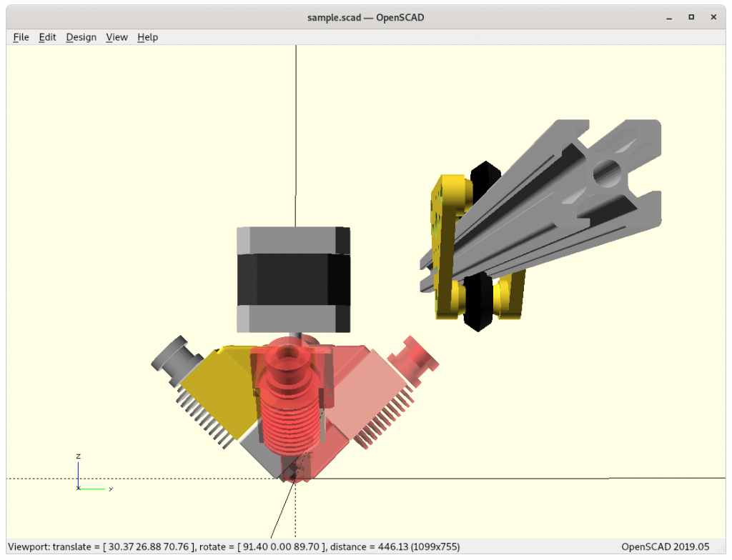The width and height of the screenshot is (732, 560).
Task: Click the stepper motor in the 3D view
Action: click(x=294, y=279)
